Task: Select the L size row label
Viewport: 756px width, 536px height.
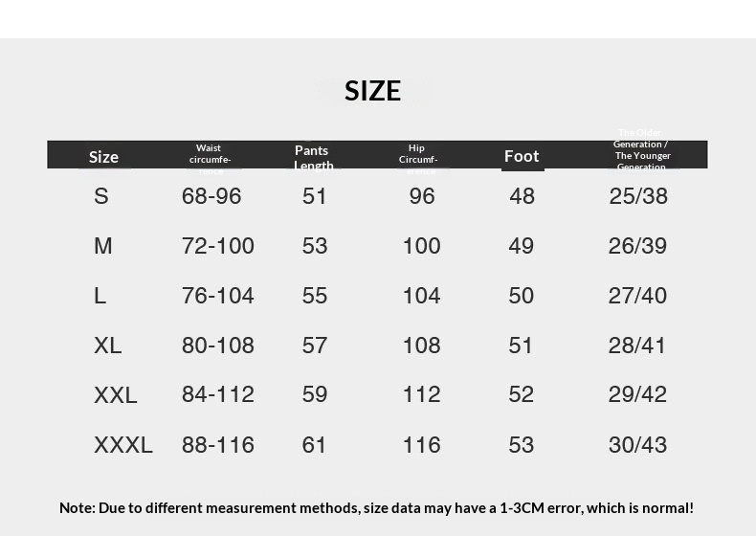Action: point(100,296)
